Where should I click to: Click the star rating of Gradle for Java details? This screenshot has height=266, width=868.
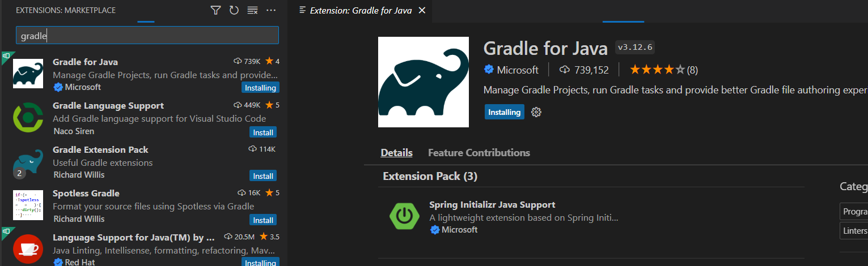(657, 70)
